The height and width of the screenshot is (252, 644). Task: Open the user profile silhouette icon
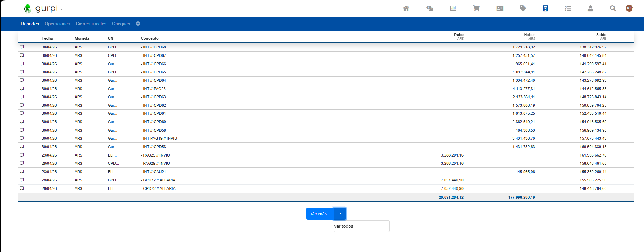click(x=590, y=8)
